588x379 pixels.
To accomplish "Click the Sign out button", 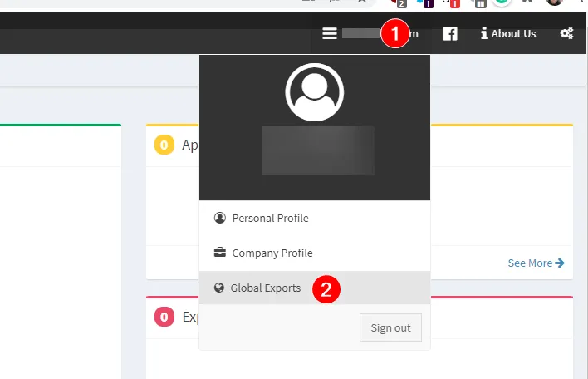I will tap(390, 327).
